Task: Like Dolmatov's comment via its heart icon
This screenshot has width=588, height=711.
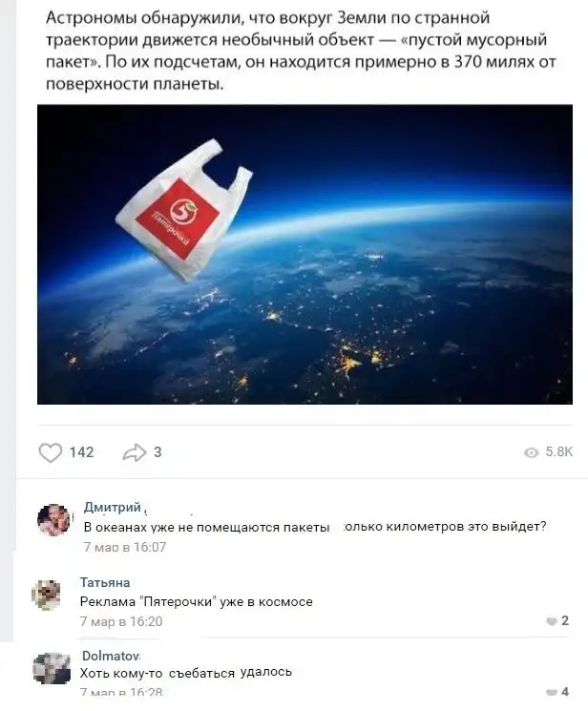Action: tap(552, 693)
